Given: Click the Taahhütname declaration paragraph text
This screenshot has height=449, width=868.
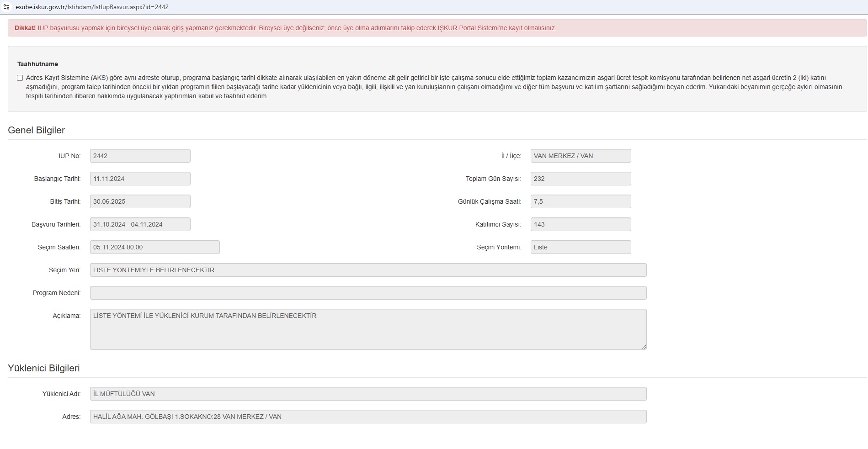Looking at the screenshot, I should tap(434, 87).
